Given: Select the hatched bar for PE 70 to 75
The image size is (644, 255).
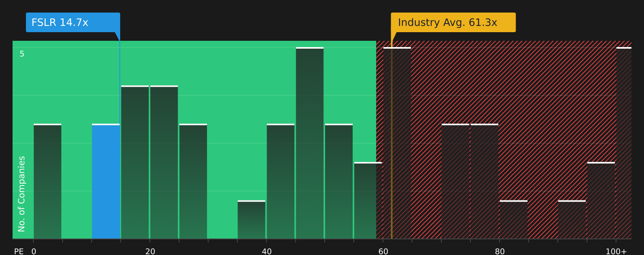Looking at the screenshot, I should pos(456,181).
